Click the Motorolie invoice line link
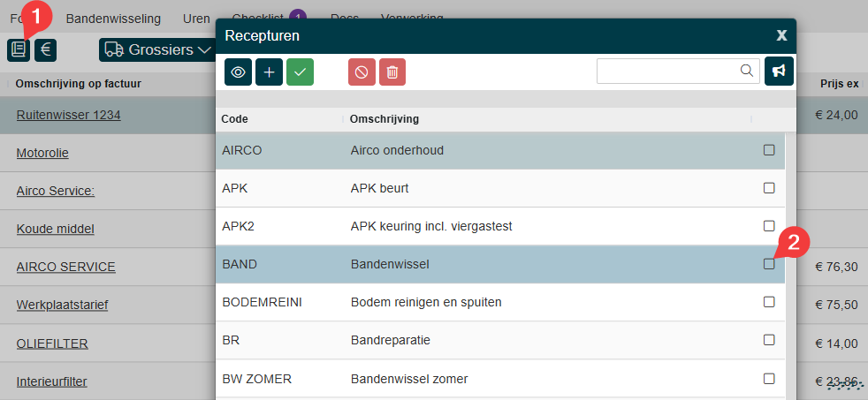 coord(42,153)
